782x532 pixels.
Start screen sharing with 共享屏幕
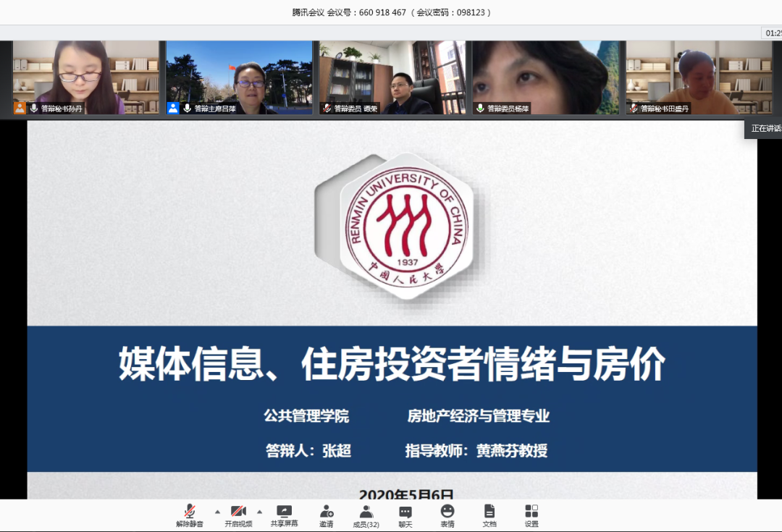[285, 515]
